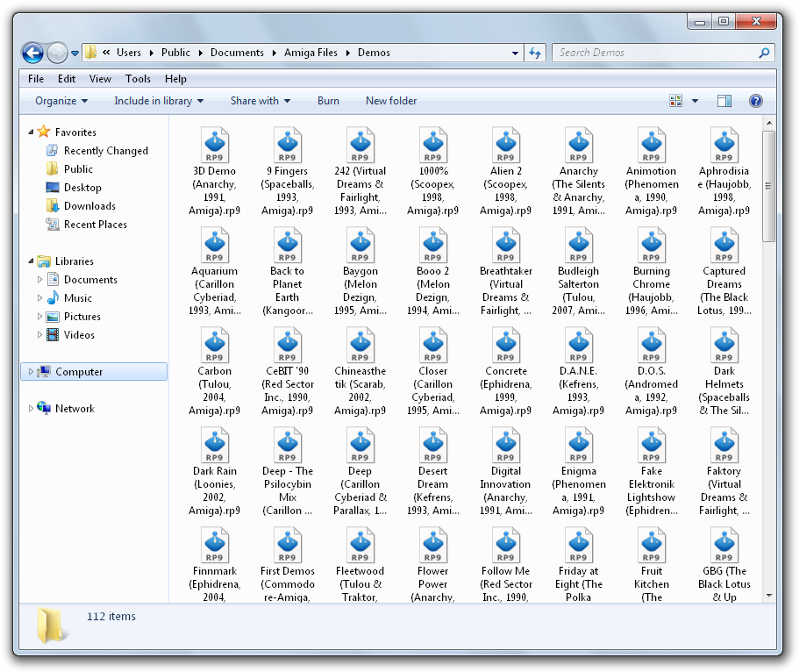799x672 pixels.
Task: Select the Burning Chrome (Haujobb) file icon
Action: coord(652,246)
